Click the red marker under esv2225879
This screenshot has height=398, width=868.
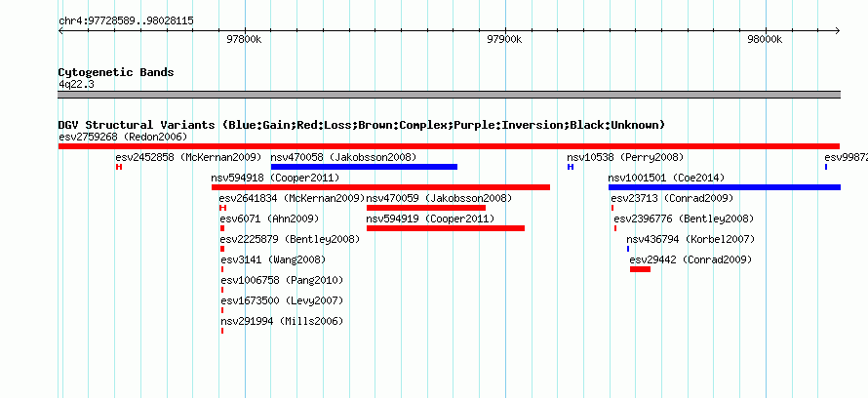click(x=222, y=249)
